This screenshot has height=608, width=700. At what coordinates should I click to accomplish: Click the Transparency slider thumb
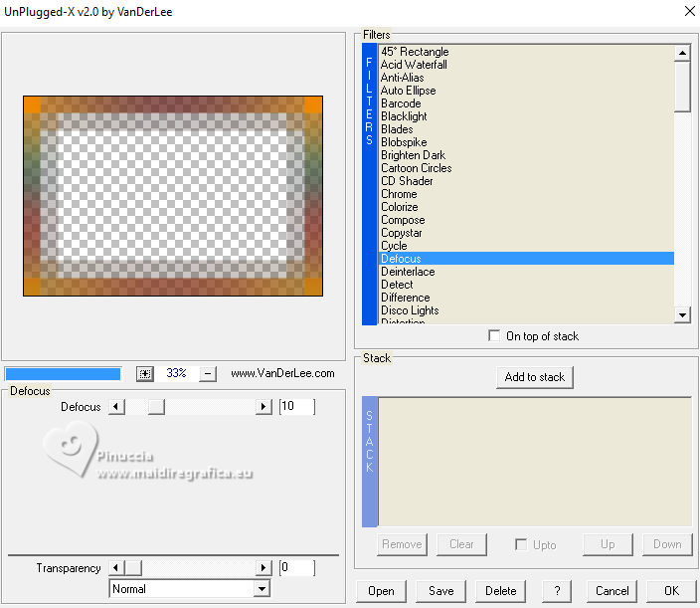133,568
